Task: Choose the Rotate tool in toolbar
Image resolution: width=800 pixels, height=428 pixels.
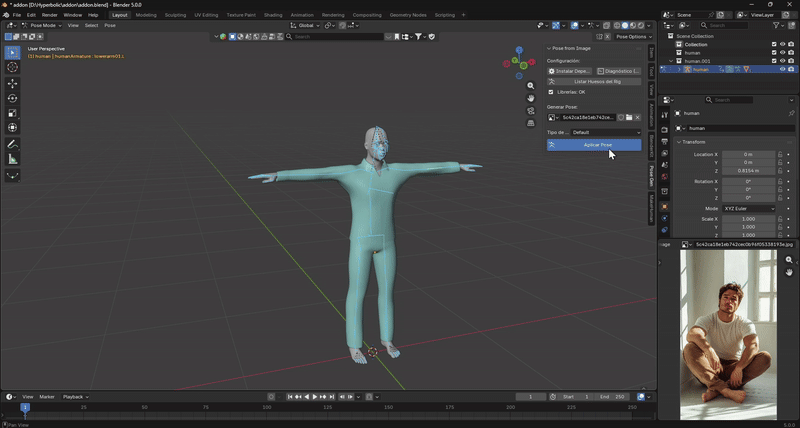Action: pos(12,98)
